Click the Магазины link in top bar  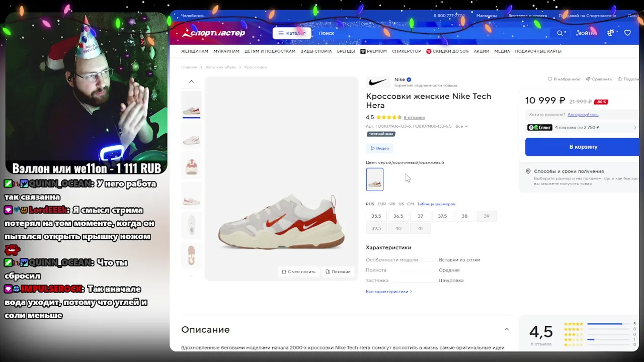(487, 16)
